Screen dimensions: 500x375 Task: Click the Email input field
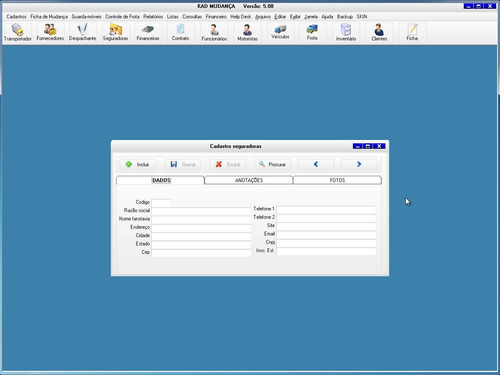(326, 234)
